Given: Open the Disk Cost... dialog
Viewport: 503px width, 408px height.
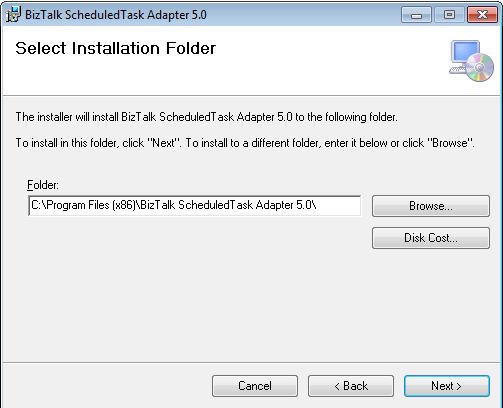Looking at the screenshot, I should tap(431, 238).
